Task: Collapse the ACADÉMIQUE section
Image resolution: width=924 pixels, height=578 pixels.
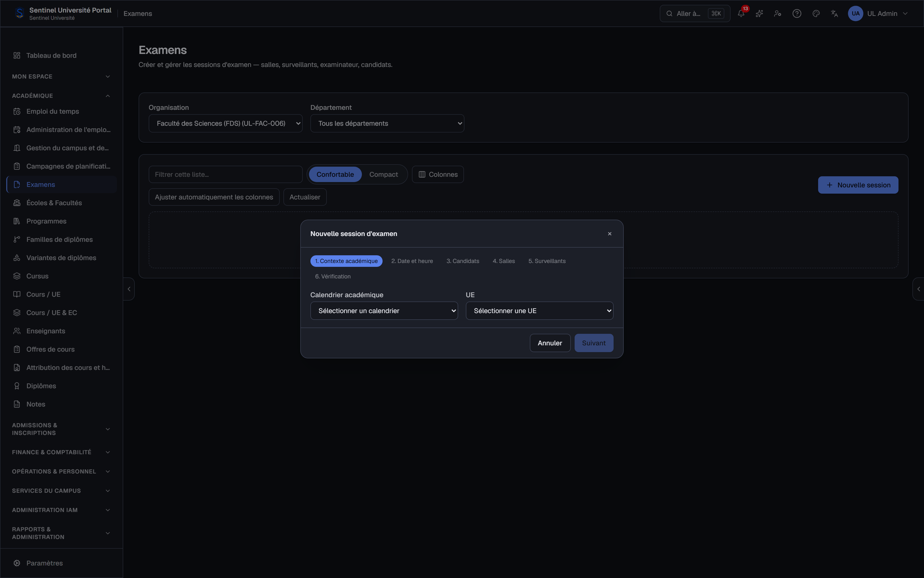Action: (x=61, y=96)
